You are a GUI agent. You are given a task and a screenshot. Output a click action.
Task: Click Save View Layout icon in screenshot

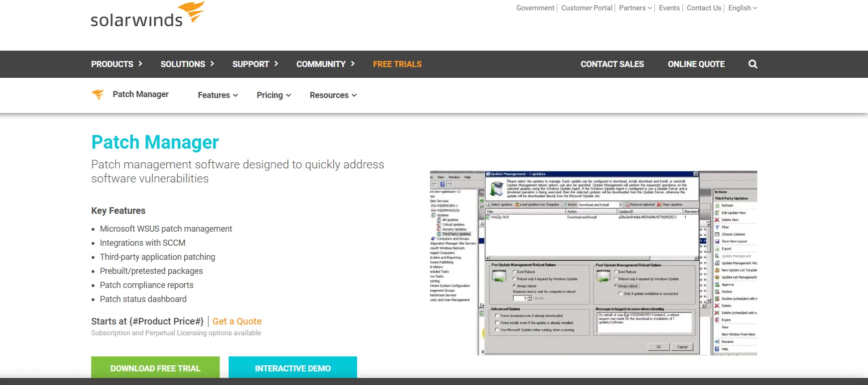[717, 242]
